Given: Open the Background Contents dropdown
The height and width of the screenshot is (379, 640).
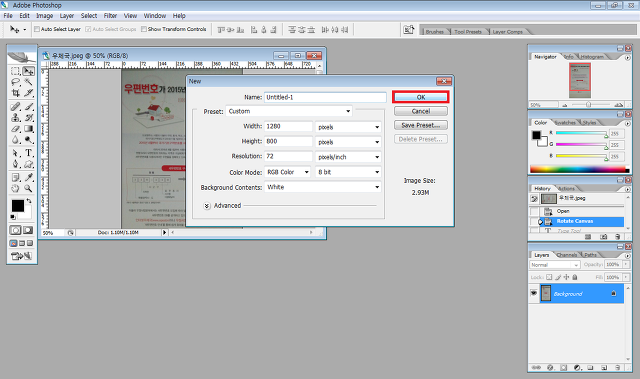Looking at the screenshot, I should click(323, 187).
